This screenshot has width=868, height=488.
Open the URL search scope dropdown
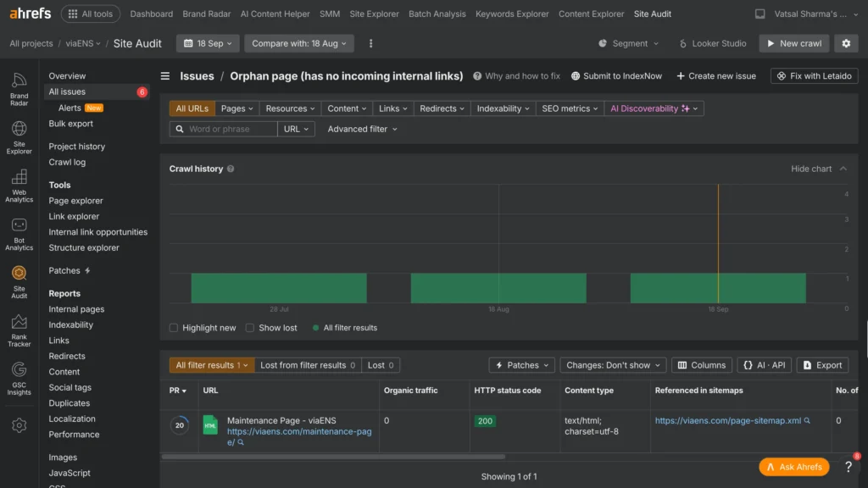click(296, 129)
